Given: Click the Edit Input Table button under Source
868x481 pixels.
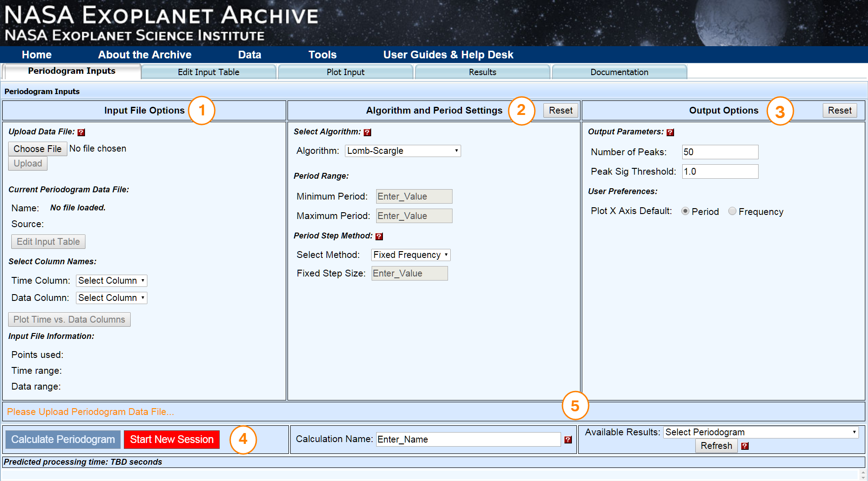Looking at the screenshot, I should pyautogui.click(x=48, y=242).
